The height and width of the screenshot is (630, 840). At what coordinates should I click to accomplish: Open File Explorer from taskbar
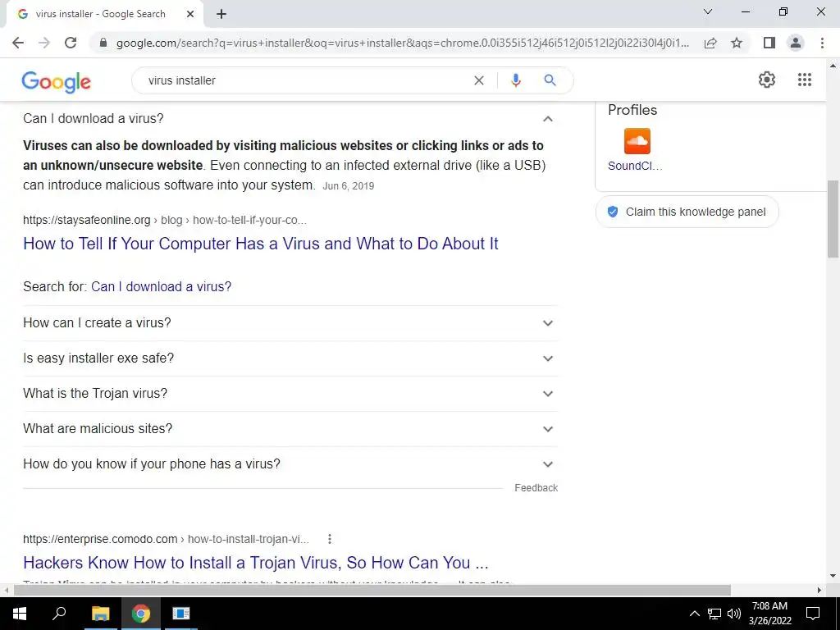(x=100, y=614)
